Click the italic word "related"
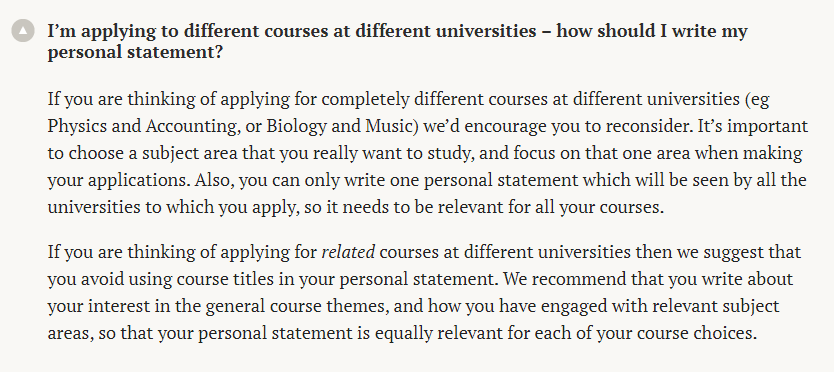834x372 pixels. point(348,251)
